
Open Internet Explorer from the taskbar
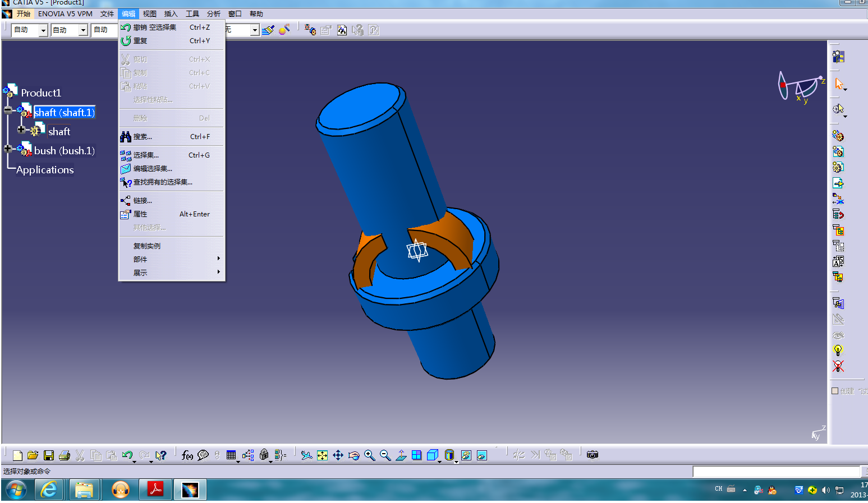click(x=49, y=490)
